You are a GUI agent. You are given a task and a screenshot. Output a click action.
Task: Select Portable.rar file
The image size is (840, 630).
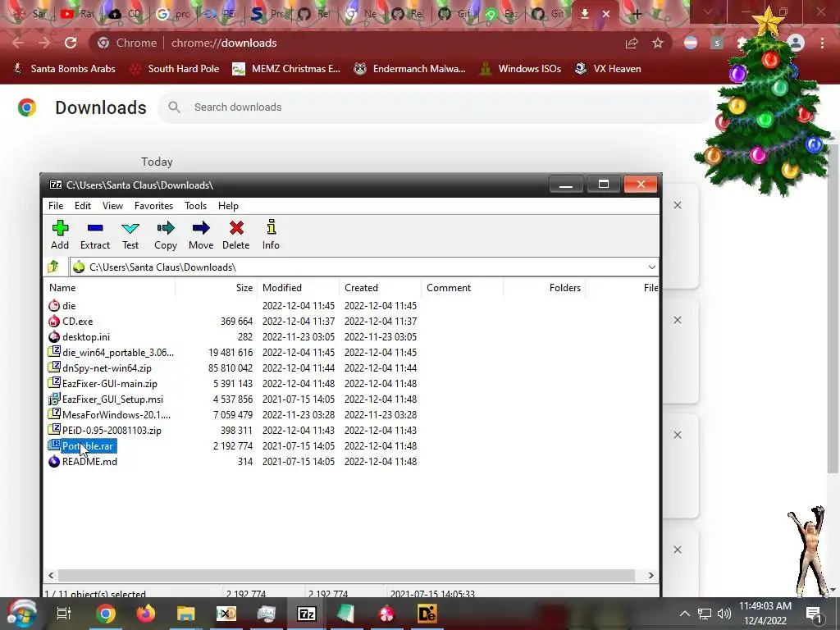point(87,445)
